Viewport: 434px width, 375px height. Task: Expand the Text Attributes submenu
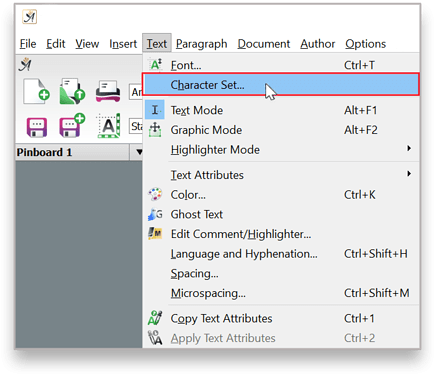[281, 175]
